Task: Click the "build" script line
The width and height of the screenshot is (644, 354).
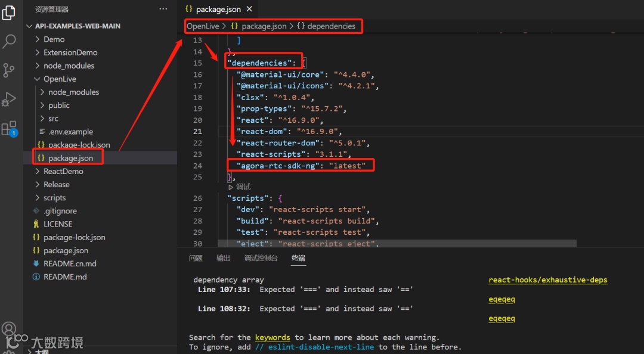Action: (307, 221)
